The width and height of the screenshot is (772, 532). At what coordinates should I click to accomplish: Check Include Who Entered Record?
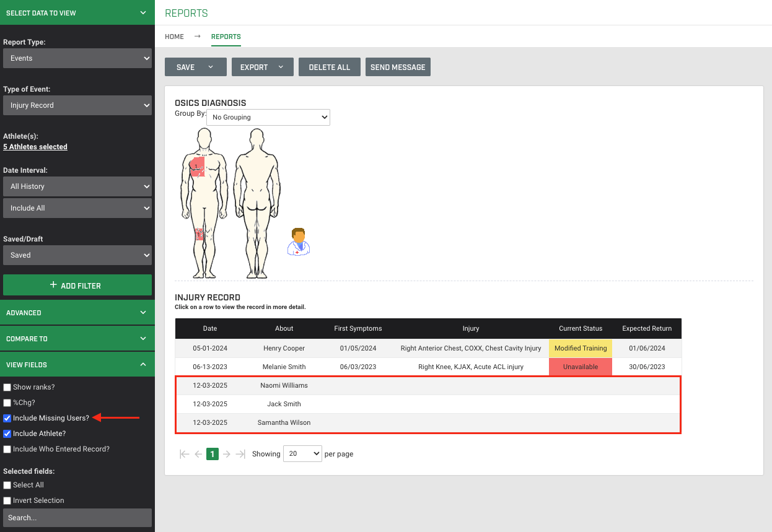point(7,448)
